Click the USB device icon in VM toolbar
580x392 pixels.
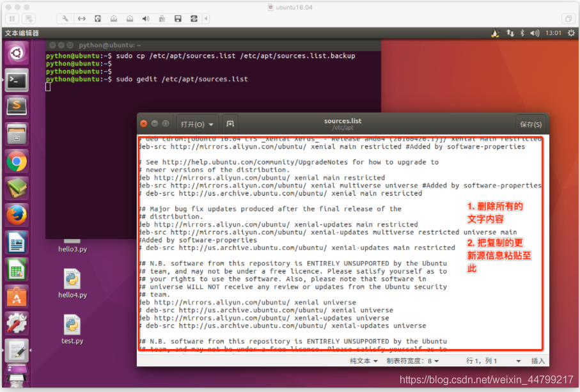162,19
